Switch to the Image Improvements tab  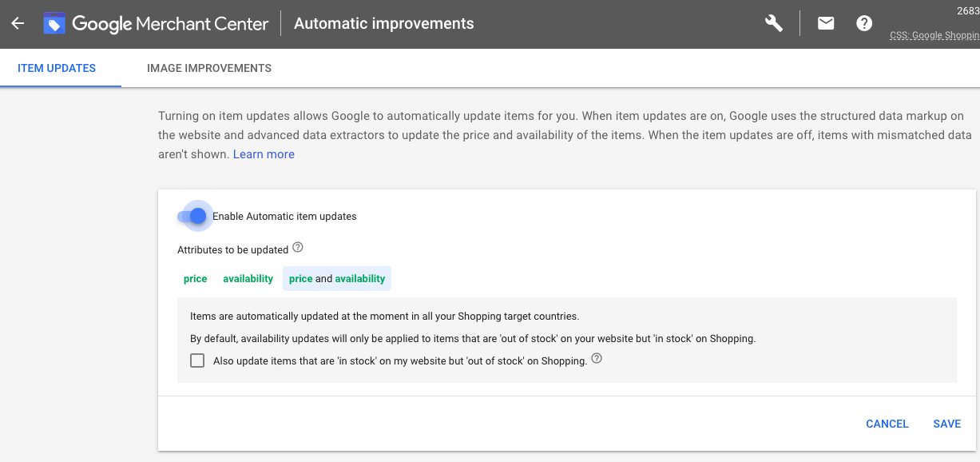(209, 68)
